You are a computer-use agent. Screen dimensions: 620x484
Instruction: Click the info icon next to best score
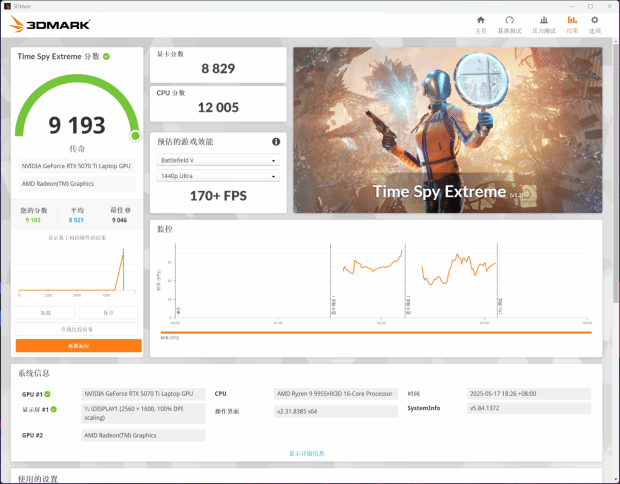point(128,210)
